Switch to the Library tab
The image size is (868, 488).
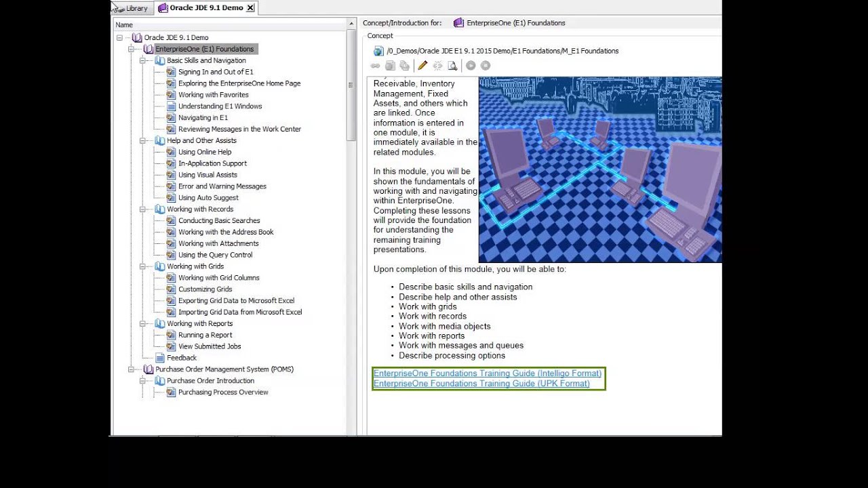click(132, 8)
